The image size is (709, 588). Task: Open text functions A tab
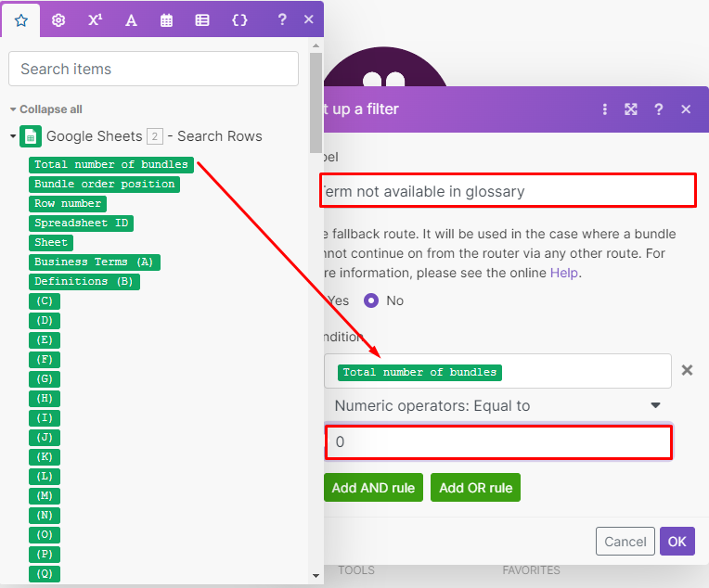[131, 20]
